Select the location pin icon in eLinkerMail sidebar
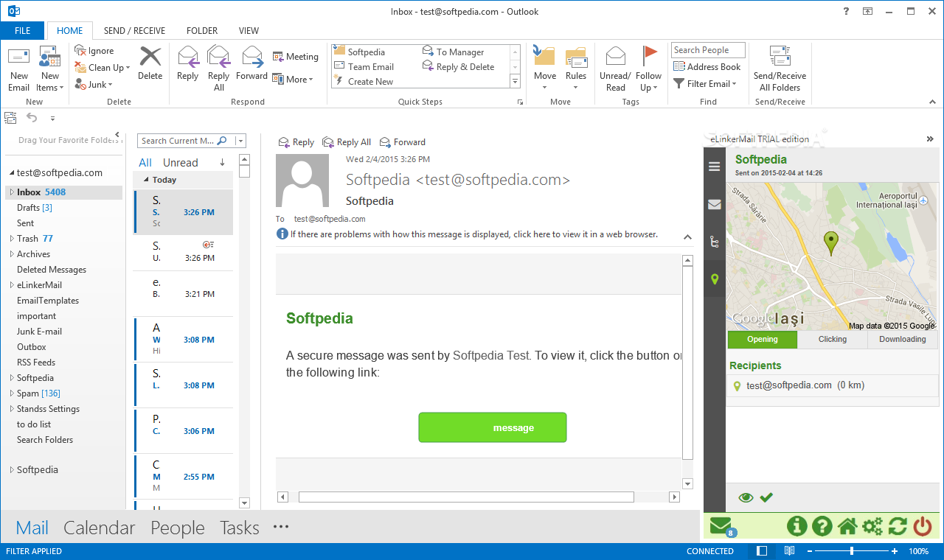944x560 pixels. [x=715, y=279]
